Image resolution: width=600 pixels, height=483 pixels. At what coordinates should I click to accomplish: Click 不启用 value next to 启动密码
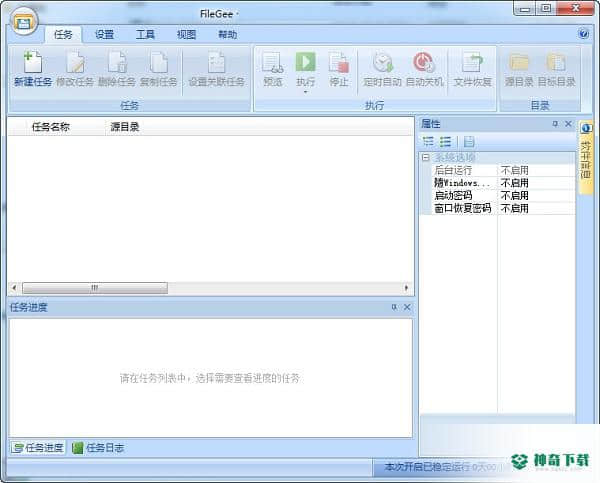coord(515,196)
